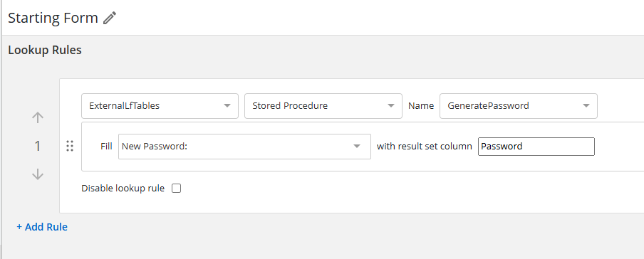Click the pencil icon beside Starting Form
The image size is (644, 259).
[110, 18]
